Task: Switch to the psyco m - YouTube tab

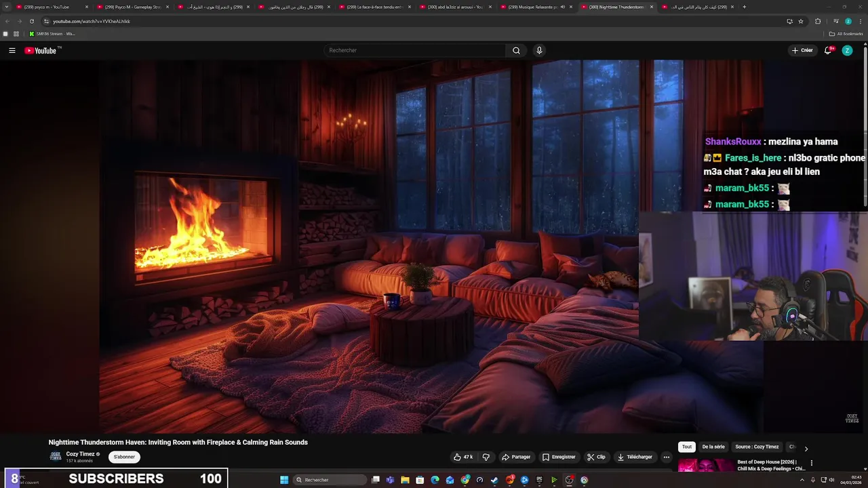Action: [x=52, y=7]
